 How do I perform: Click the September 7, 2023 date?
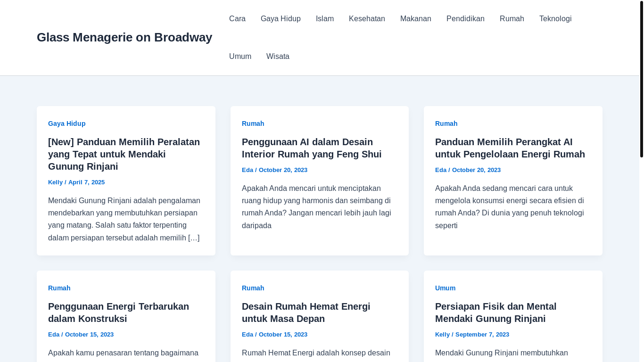coord(482,335)
